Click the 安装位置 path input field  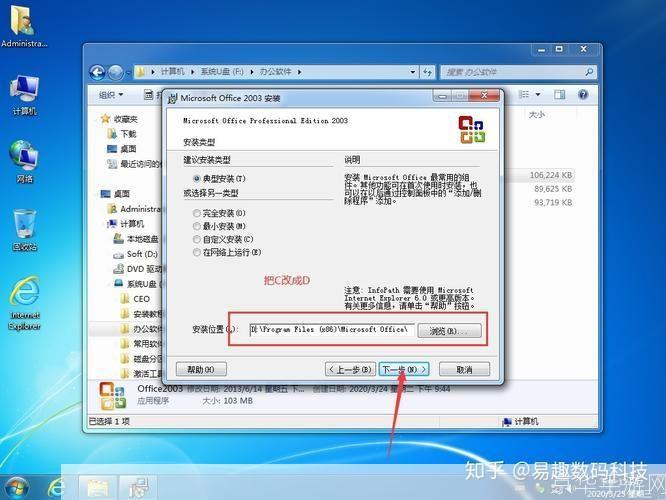(332, 330)
